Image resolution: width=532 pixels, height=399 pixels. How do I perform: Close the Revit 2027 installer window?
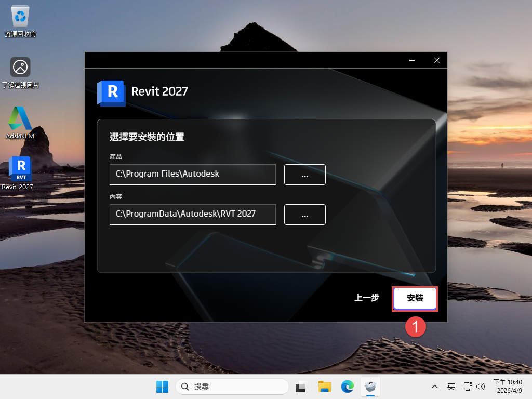(x=436, y=60)
